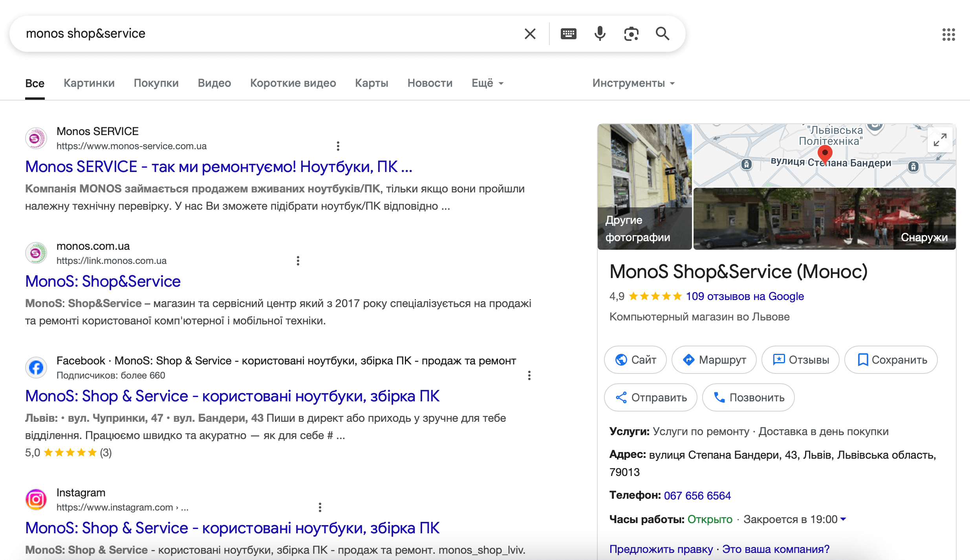Click the monos.com.ua site favicon
Viewport: 970px width, 560px height.
(x=36, y=253)
